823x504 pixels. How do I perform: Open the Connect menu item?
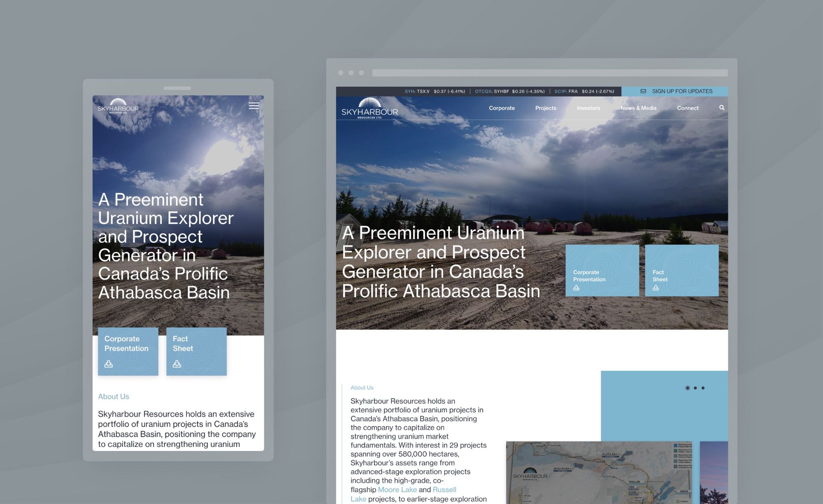coord(688,108)
